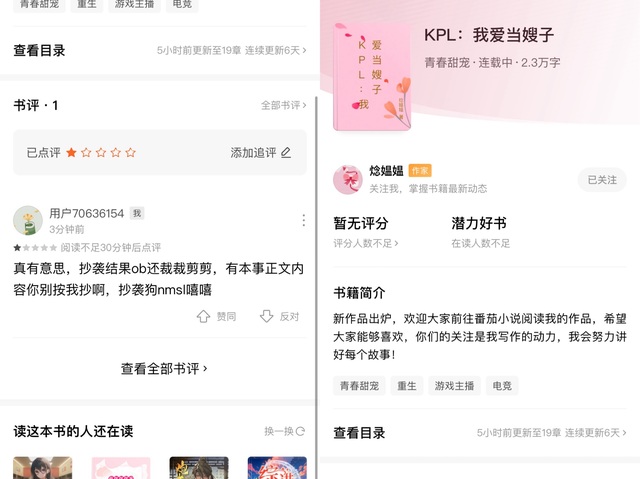640x479 pixels.
Task: Tap the orange 作家 badge
Action: 420,171
